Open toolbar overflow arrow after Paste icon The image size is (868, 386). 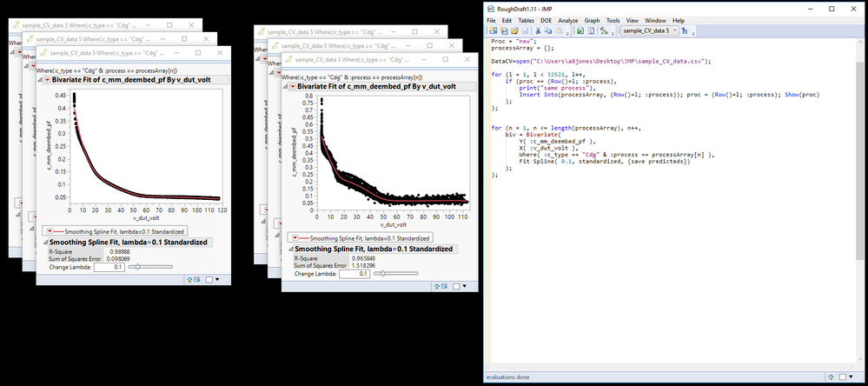tap(567, 33)
